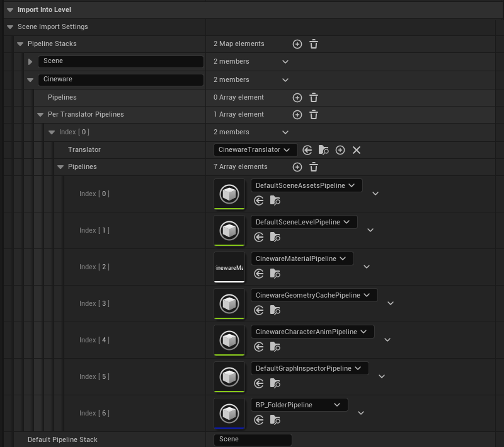Add a new Pipeline Stacks map element
Image resolution: width=504 pixels, height=447 pixels.
coord(297,44)
